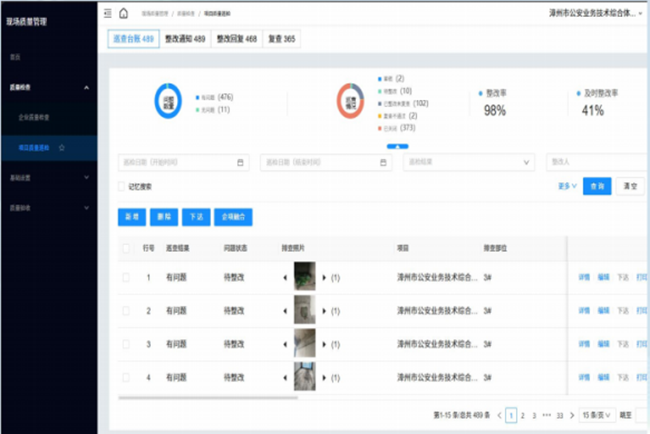Open the photo thumbnail in row 1

coord(305,276)
